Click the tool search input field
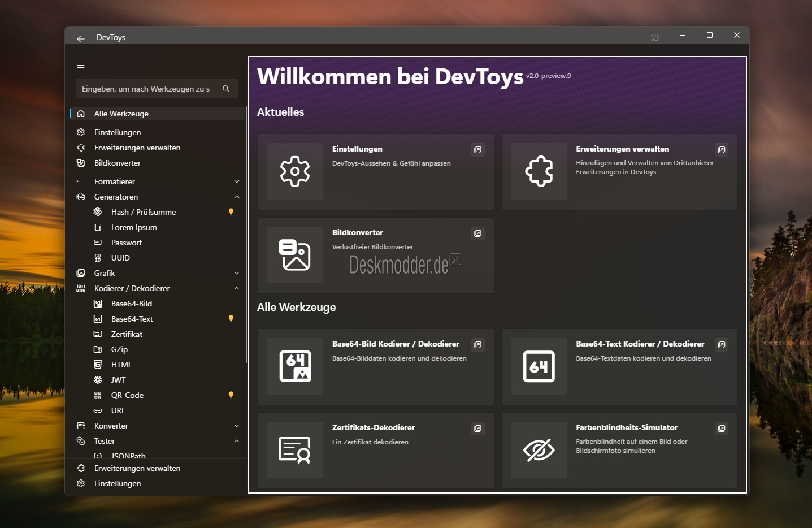Screen dimensions: 812x528 coord(146,89)
